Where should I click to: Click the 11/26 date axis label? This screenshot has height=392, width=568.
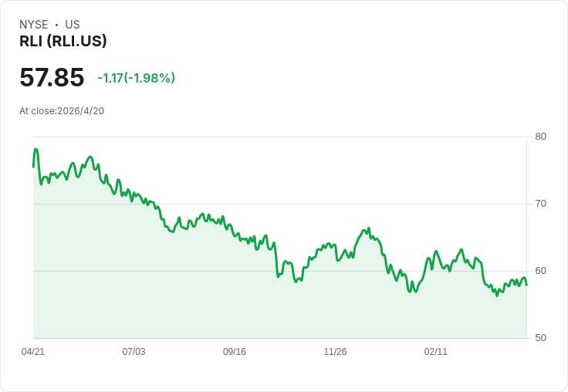coord(335,351)
